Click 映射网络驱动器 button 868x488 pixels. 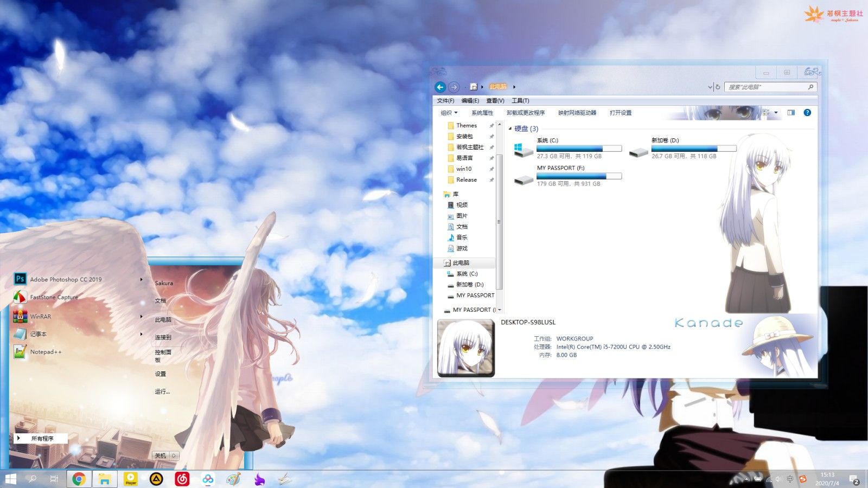point(577,113)
